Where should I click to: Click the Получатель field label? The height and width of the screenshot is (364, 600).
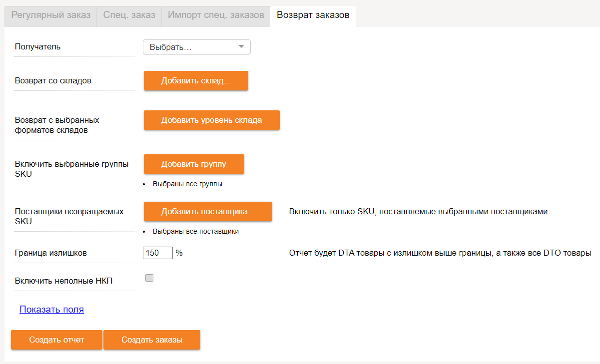pos(38,47)
